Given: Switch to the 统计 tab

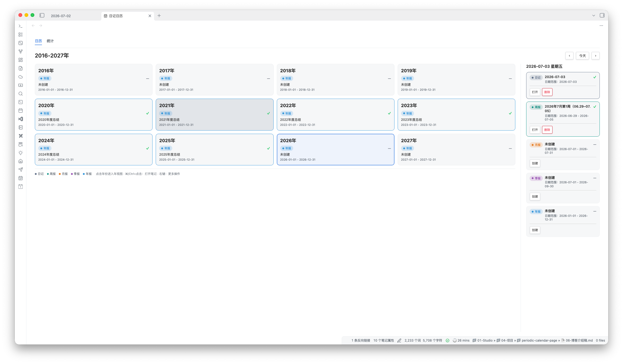Looking at the screenshot, I should 50,41.
